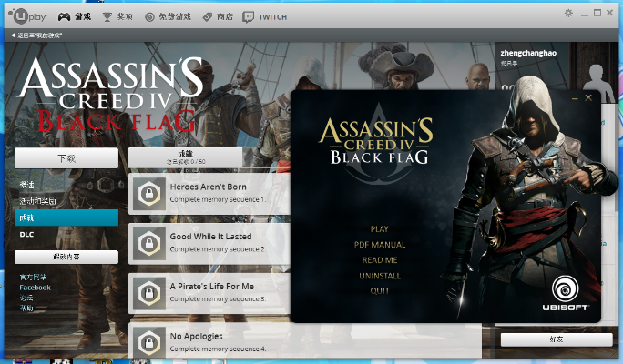Click UNINSTALL in the launcher menu
The width and height of the screenshot is (623, 364).
pyautogui.click(x=380, y=276)
